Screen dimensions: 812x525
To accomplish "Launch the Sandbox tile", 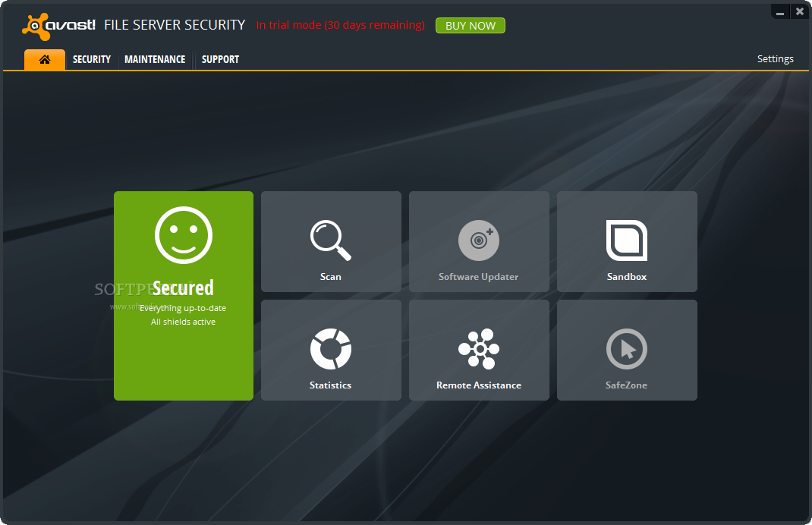I will [x=627, y=241].
